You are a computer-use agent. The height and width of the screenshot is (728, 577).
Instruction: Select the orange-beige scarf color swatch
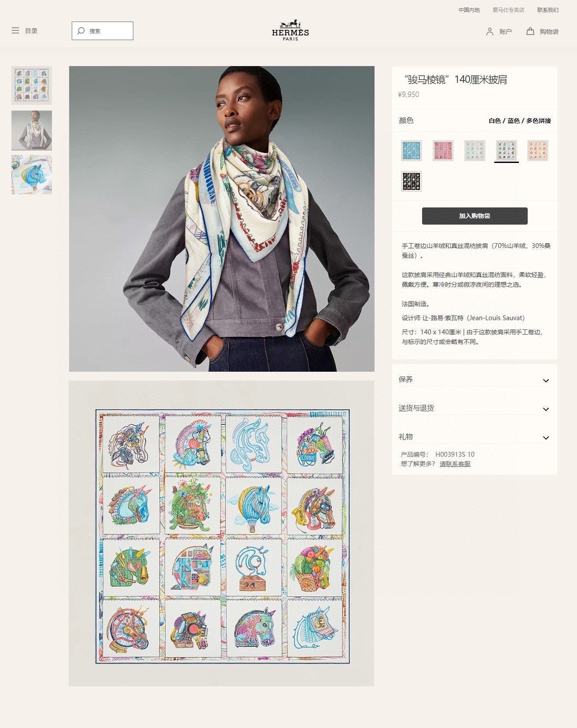tap(538, 151)
